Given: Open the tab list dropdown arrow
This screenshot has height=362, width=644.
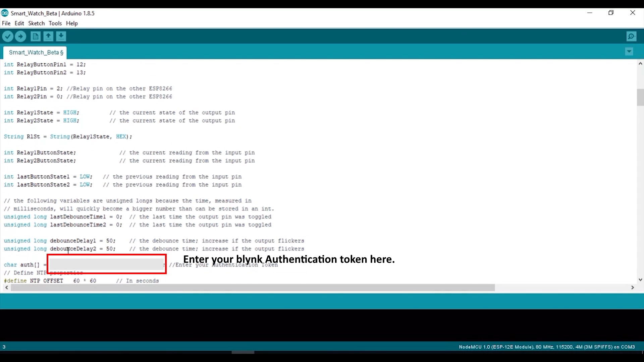Looking at the screenshot, I should [x=629, y=52].
